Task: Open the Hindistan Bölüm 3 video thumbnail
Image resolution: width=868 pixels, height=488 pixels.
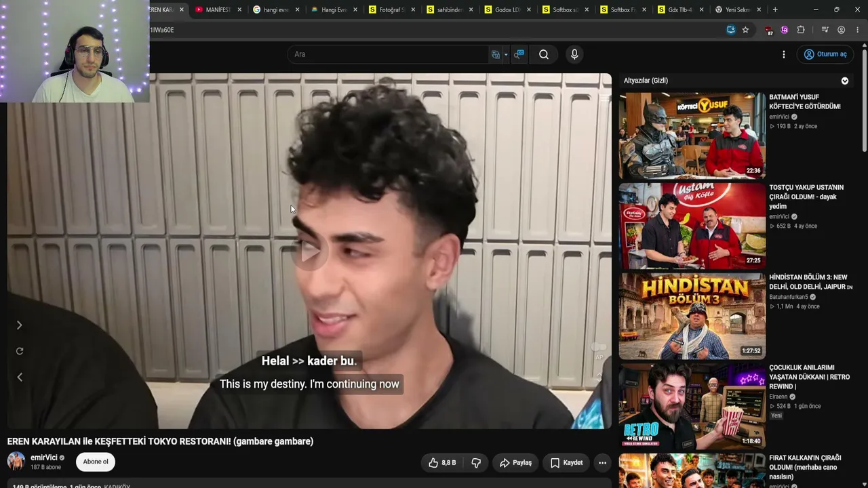Action: click(692, 316)
